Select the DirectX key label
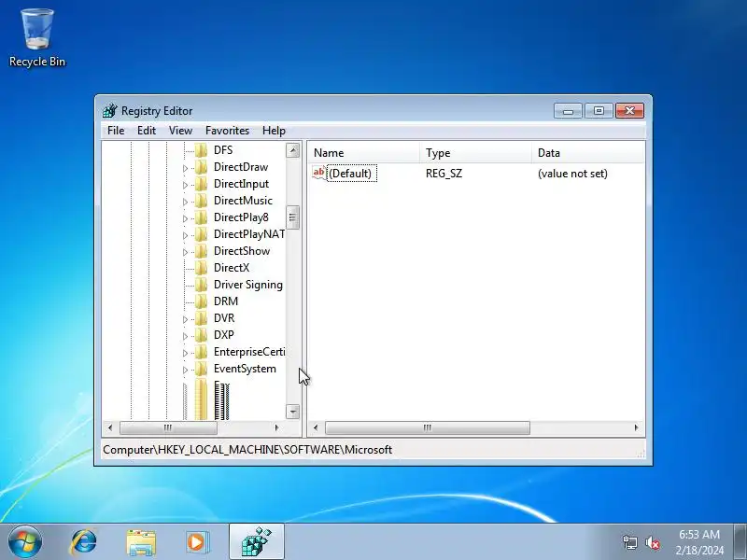 (231, 268)
